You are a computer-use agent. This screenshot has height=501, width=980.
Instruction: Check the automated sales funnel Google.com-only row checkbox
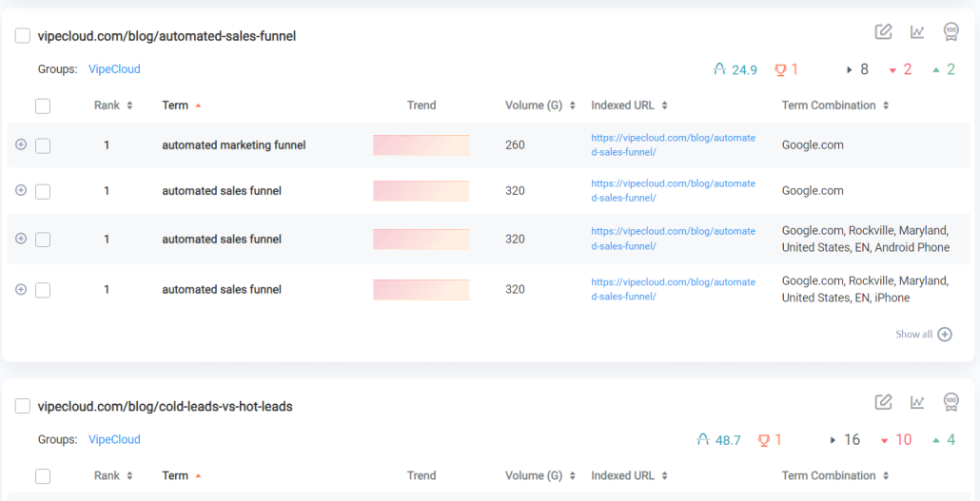point(43,191)
